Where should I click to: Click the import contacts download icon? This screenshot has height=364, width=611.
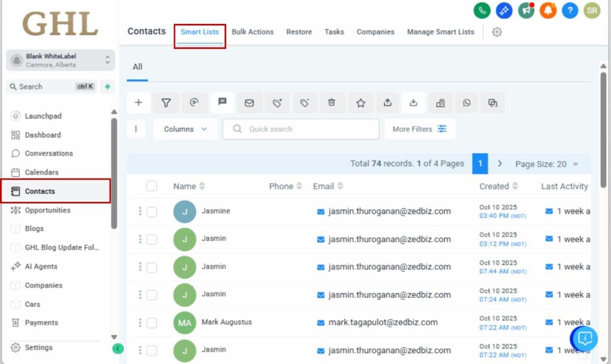click(415, 103)
